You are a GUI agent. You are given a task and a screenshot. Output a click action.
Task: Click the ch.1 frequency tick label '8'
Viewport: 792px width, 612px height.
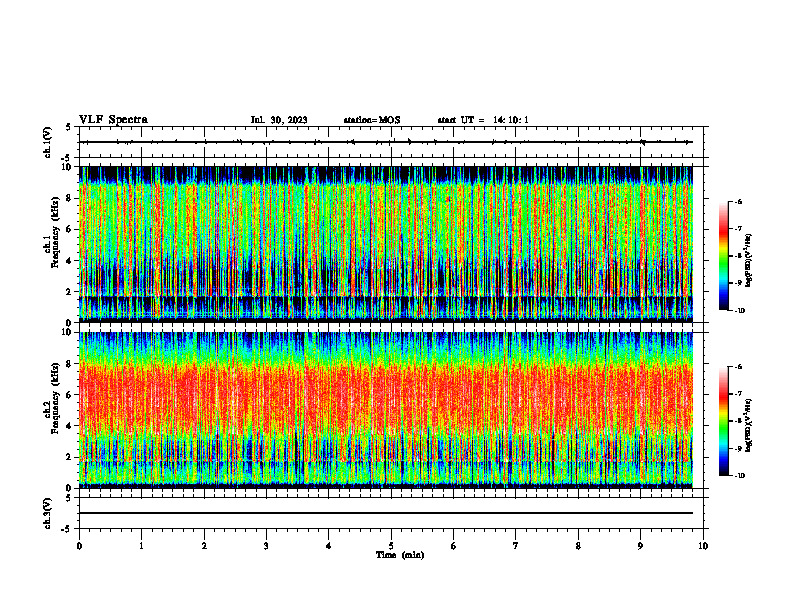(70, 198)
